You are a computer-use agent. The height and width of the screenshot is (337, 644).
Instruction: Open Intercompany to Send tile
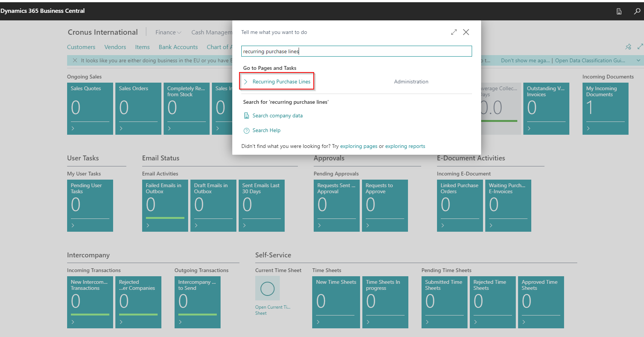[198, 302]
